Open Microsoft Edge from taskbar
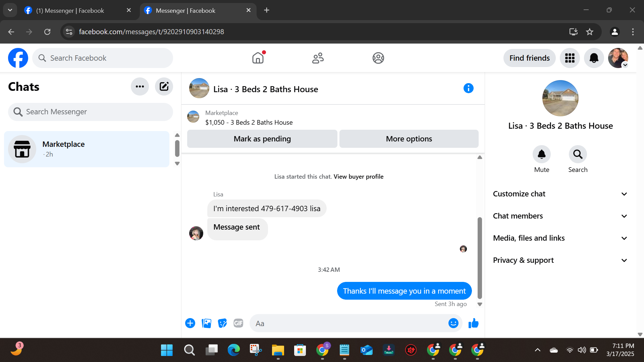Image resolution: width=644 pixels, height=362 pixels. tap(233, 350)
